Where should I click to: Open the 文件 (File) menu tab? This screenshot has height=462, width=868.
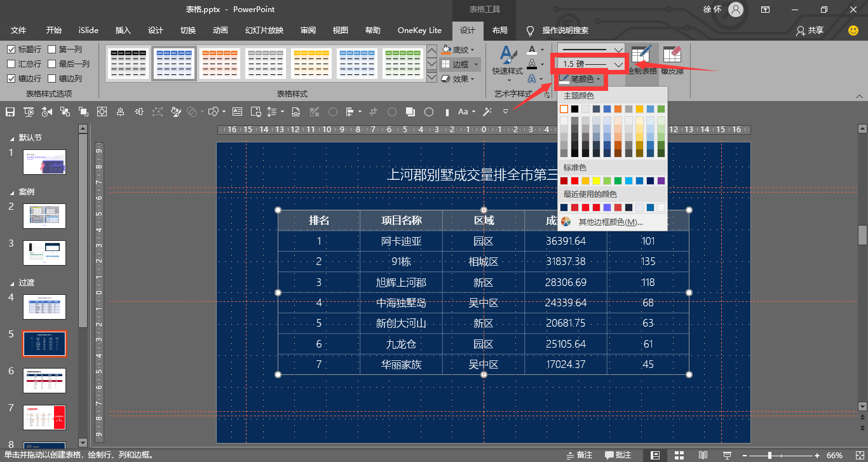(x=18, y=31)
